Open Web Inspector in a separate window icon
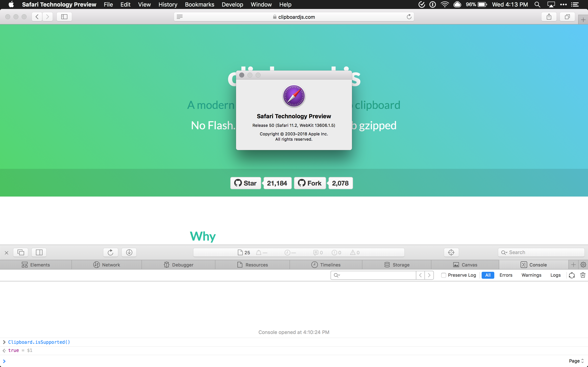Viewport: 588px width, 367px height. point(21,252)
